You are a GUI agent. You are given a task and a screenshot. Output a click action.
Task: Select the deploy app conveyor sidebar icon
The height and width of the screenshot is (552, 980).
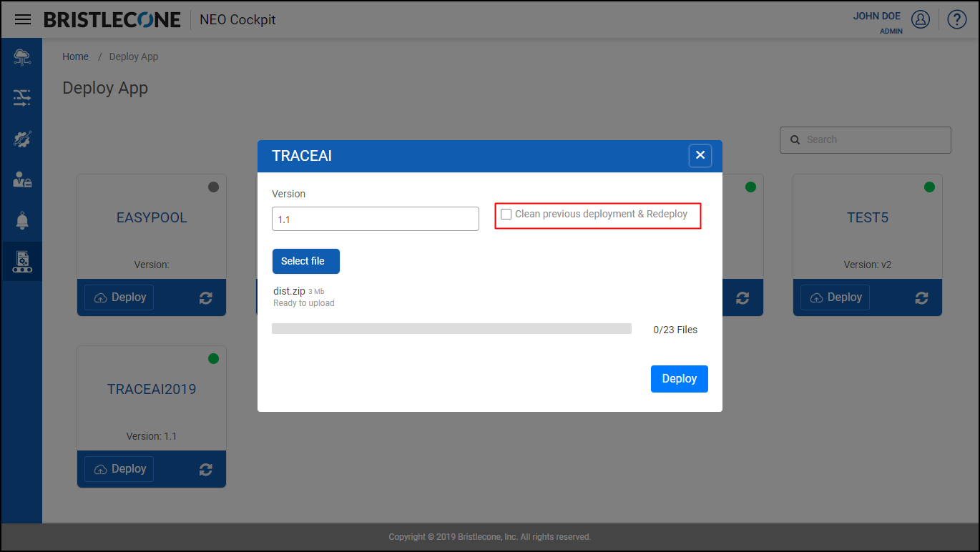[22, 262]
